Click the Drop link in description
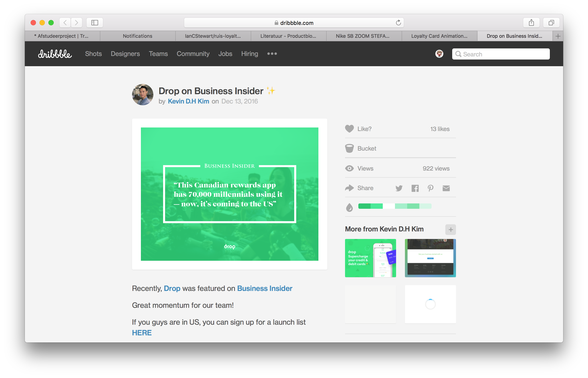The width and height of the screenshot is (588, 378). pyautogui.click(x=172, y=288)
